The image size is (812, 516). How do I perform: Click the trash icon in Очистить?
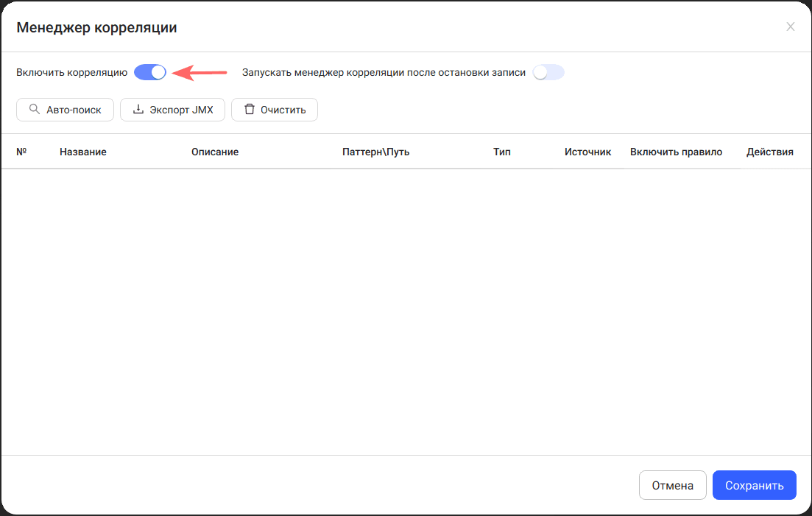coord(250,109)
